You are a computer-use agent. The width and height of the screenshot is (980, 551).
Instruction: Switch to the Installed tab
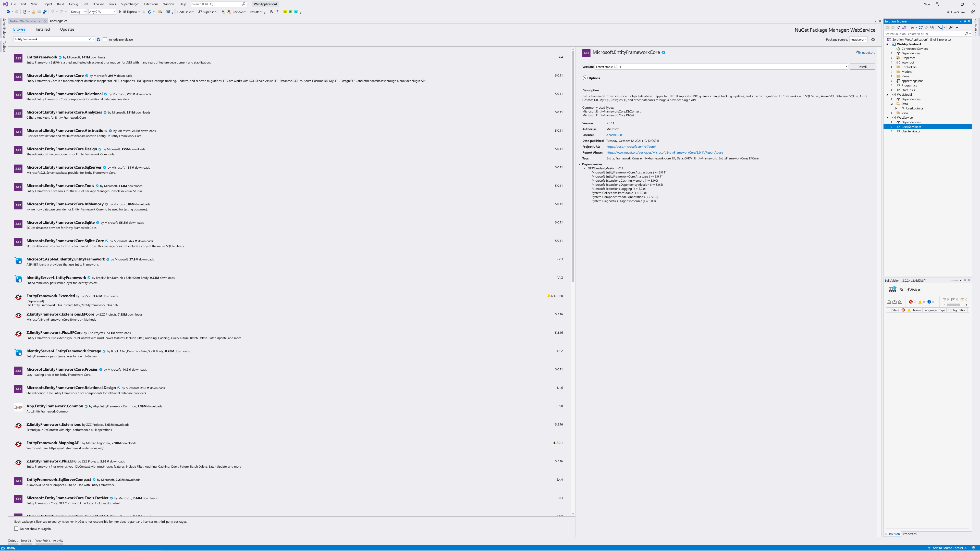click(x=43, y=29)
